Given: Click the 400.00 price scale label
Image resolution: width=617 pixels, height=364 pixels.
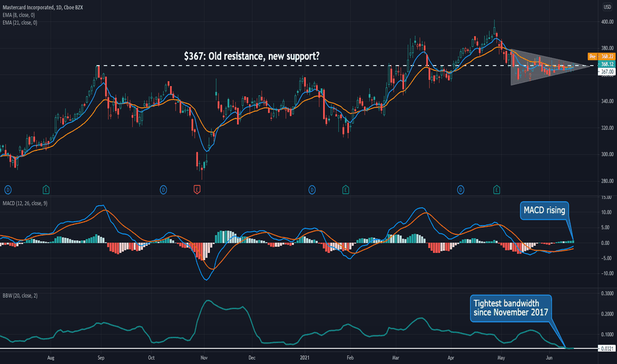Looking at the screenshot, I should tap(607, 22).
